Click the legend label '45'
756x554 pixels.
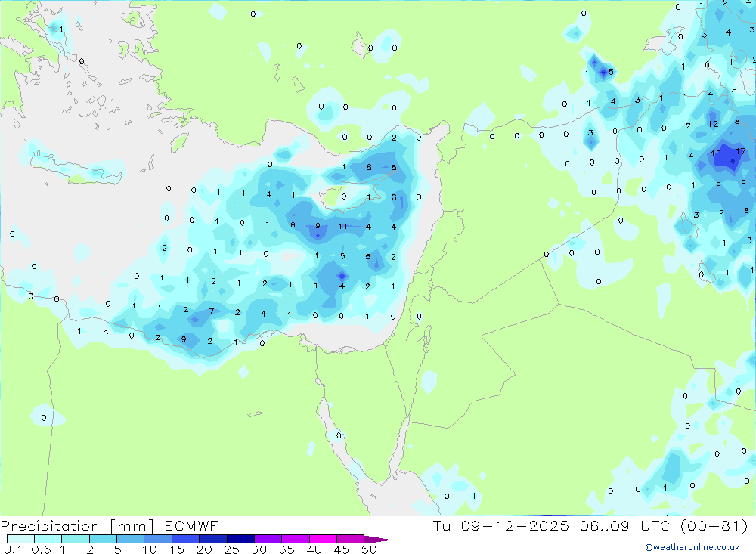342,549
